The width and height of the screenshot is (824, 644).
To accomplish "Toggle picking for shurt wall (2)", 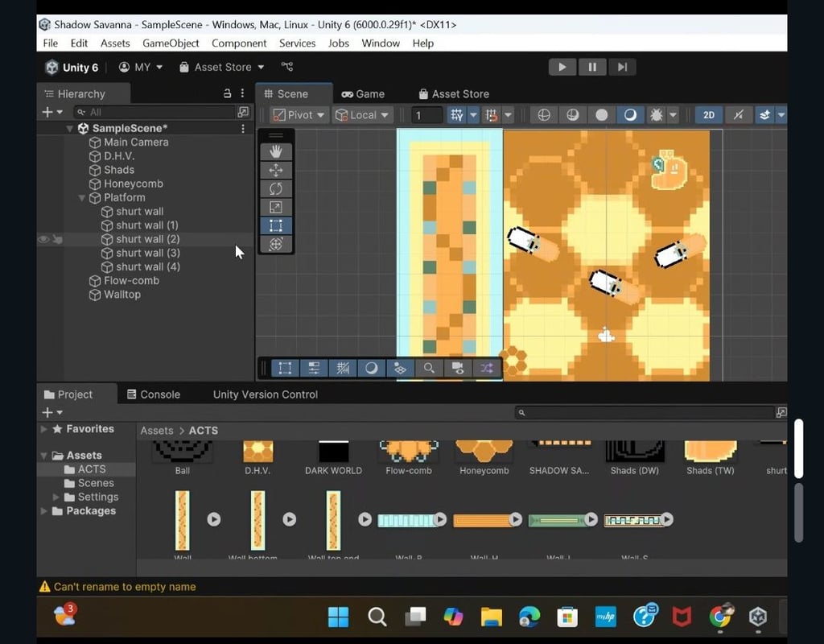I will click(57, 239).
